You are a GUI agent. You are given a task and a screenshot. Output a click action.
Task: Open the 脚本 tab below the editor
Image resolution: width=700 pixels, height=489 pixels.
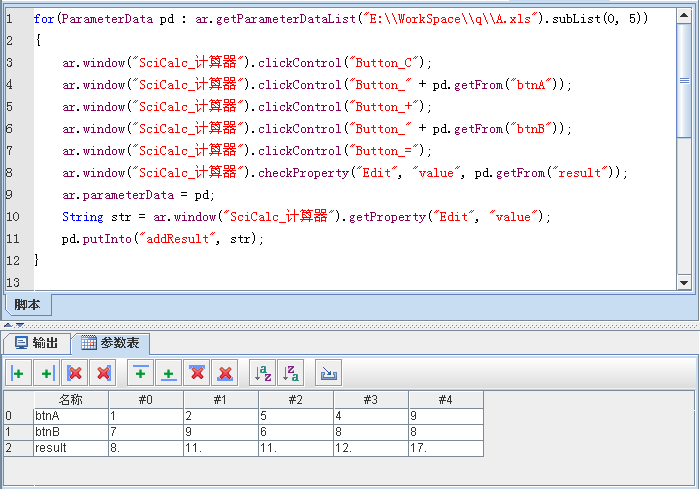click(x=27, y=304)
